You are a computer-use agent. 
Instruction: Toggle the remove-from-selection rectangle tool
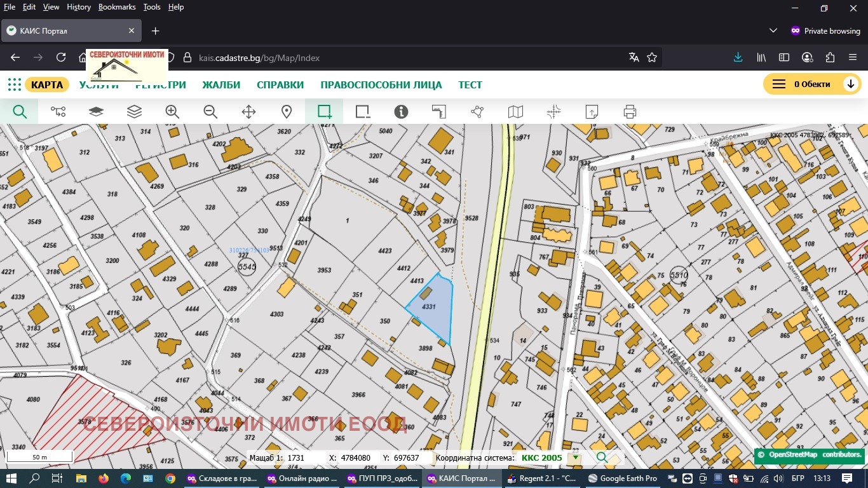(363, 112)
